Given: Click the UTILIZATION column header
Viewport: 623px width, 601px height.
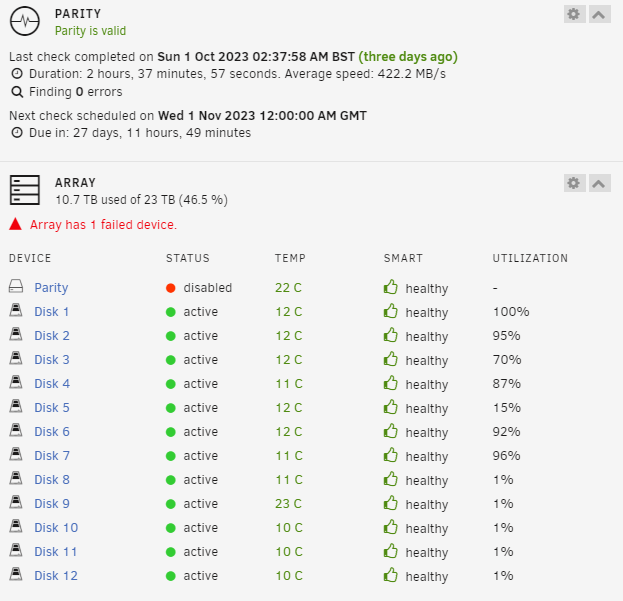Looking at the screenshot, I should point(530,258).
